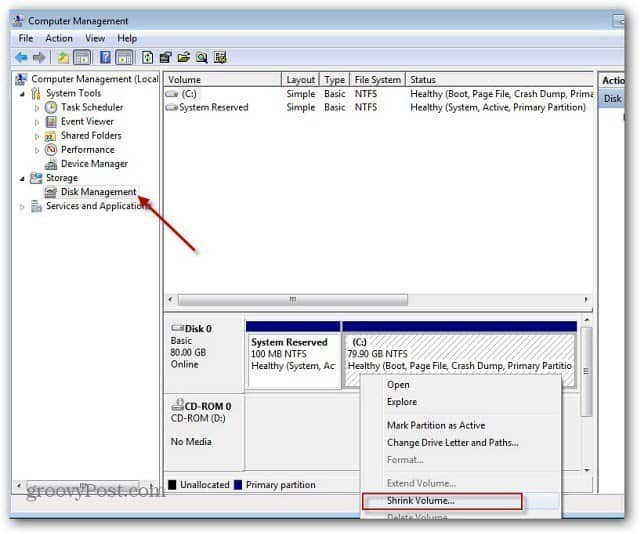
Task: Click the (C:) drive icon in volume list
Action: pos(172,94)
